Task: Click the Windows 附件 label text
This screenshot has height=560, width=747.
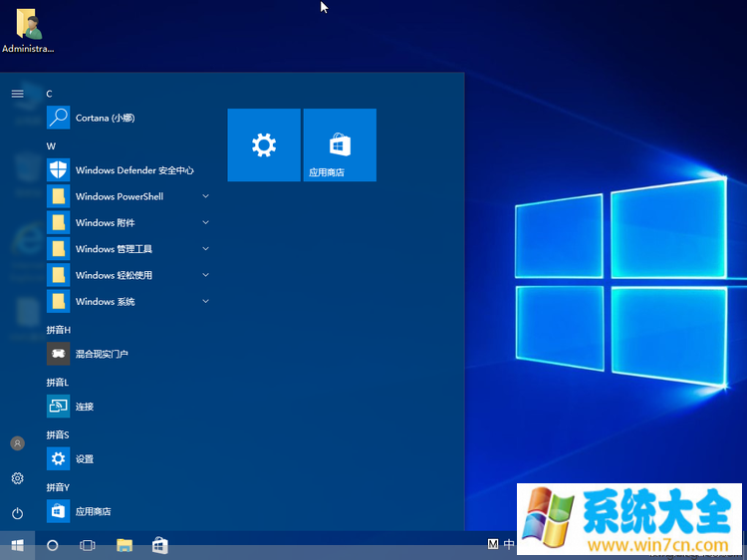Action: coord(105,222)
